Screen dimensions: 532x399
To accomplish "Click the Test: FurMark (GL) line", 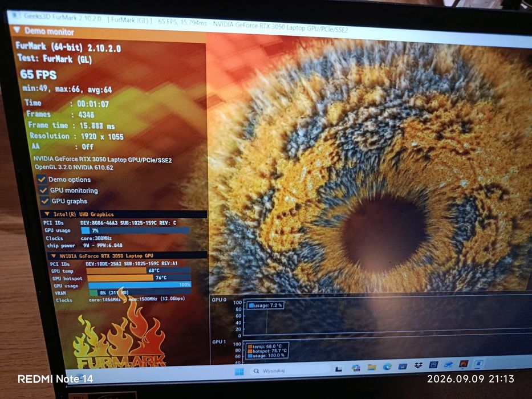I will [x=55, y=59].
